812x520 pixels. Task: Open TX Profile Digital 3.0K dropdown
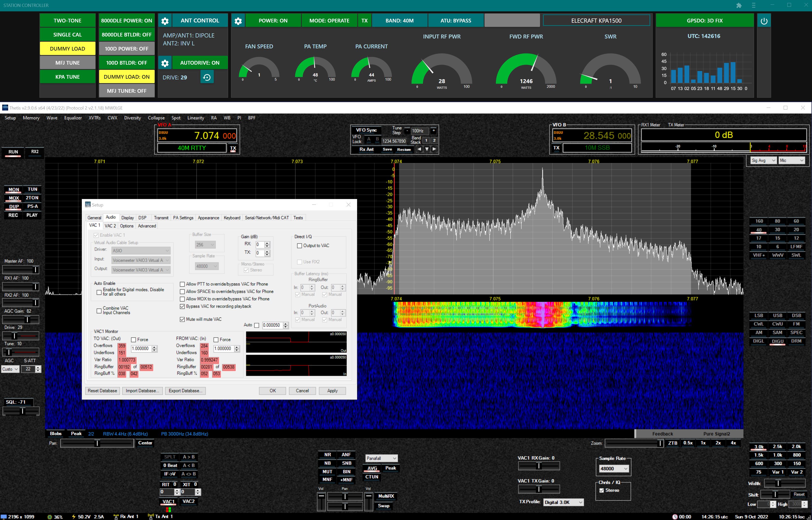pos(563,502)
